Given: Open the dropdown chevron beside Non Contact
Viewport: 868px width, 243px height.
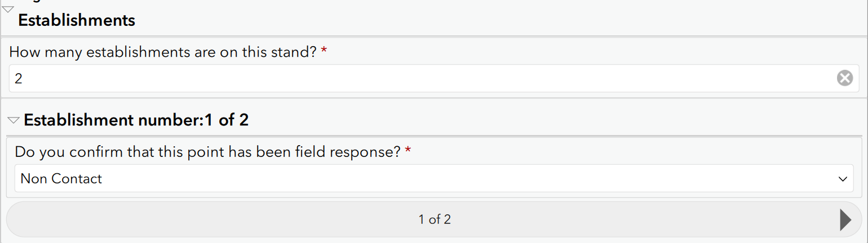Looking at the screenshot, I should [x=843, y=179].
